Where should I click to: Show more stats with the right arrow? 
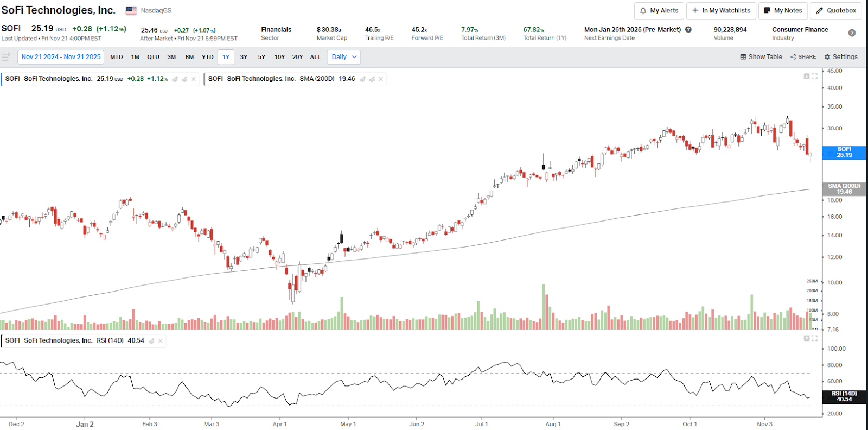tap(852, 33)
